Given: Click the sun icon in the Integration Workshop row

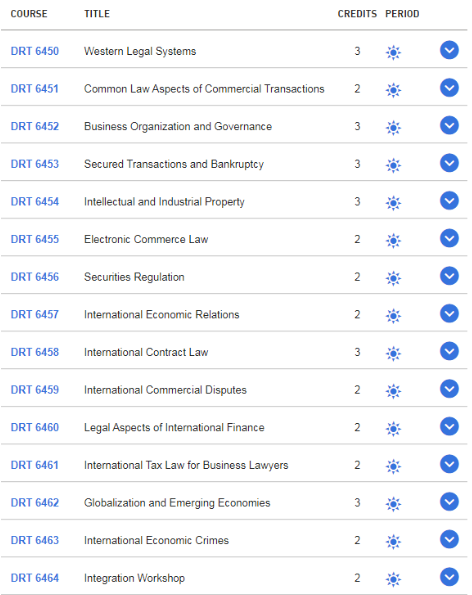Looking at the screenshot, I should (393, 579).
